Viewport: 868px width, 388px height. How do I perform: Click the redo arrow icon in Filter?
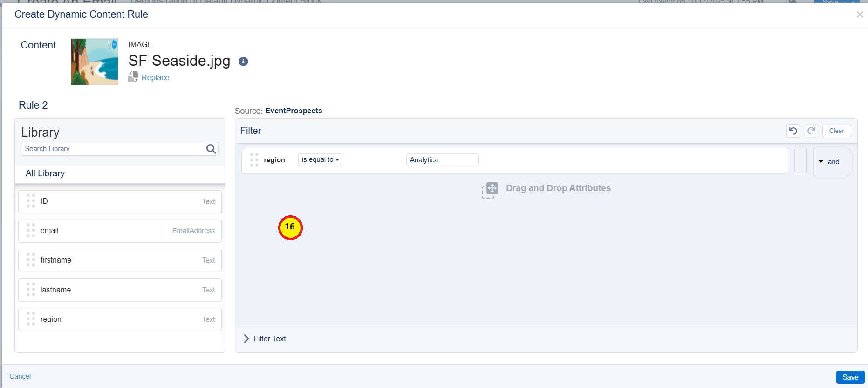pyautogui.click(x=811, y=131)
